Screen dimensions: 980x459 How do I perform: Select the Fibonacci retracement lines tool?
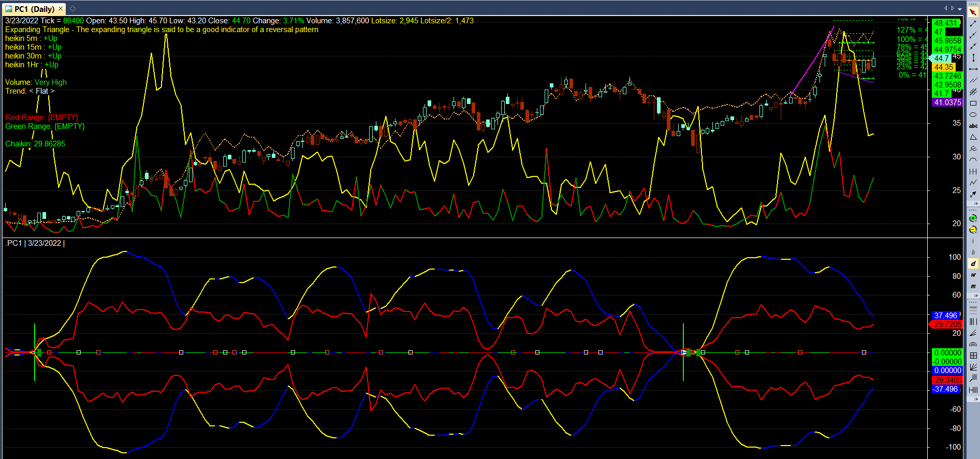pos(973,310)
